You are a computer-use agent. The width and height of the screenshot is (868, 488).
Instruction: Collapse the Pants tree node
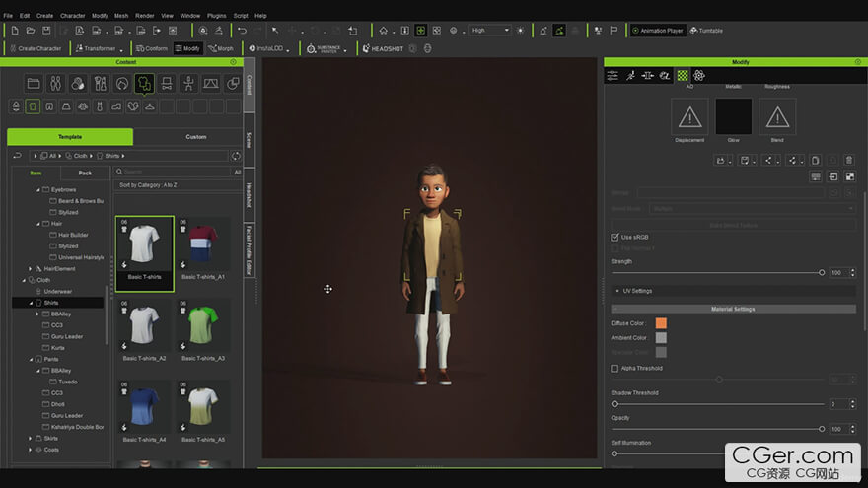[31, 359]
